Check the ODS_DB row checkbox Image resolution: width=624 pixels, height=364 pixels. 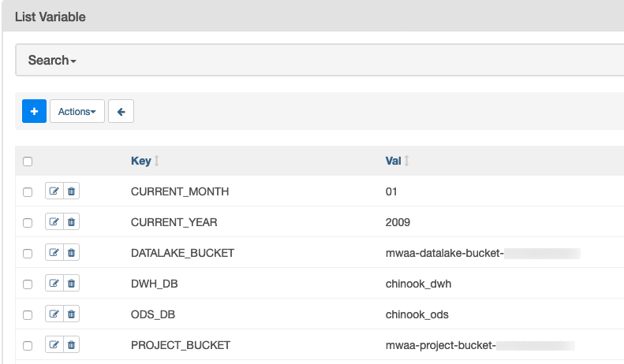[x=28, y=315]
